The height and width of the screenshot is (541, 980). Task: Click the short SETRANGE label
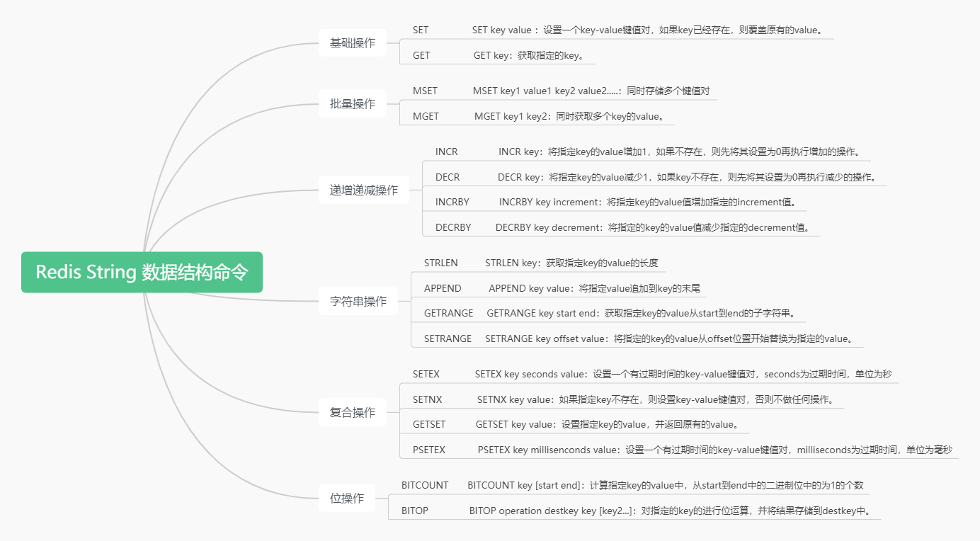coord(448,338)
